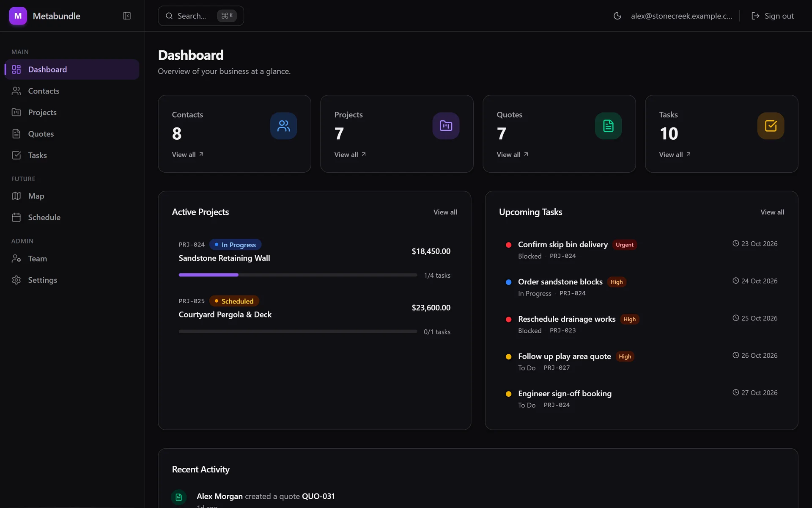812x508 pixels.
Task: Open Quotes in sidebar
Action: (72, 134)
